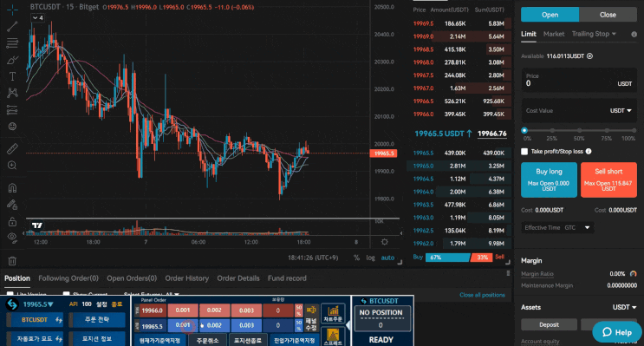Toggle hide all drawings eye icon
644x346 pixels.
coord(12,237)
